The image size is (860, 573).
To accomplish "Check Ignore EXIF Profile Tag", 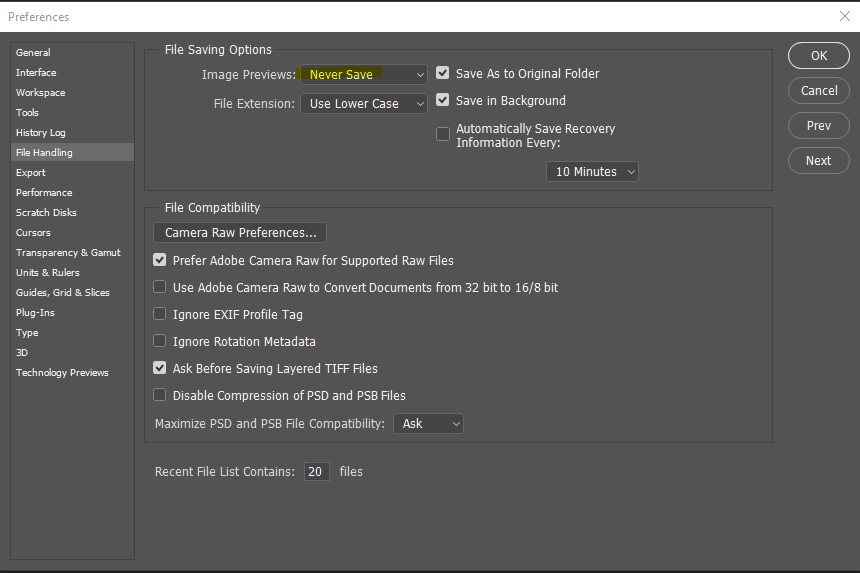I will pyautogui.click(x=160, y=314).
